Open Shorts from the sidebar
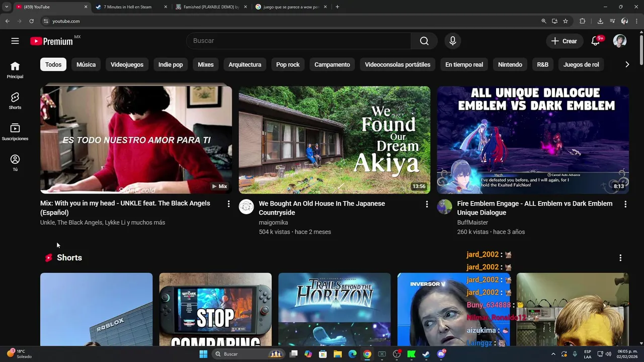Screen dimensions: 644x362 15,101
